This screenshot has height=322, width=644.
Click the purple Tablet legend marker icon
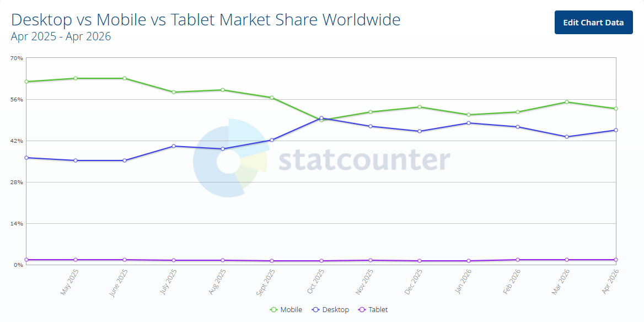tap(362, 310)
